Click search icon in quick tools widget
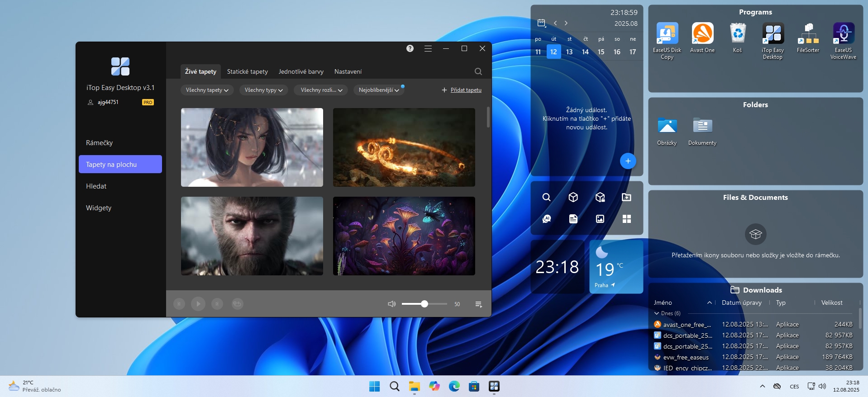Screen dimensions: 868x397 click(x=547, y=197)
